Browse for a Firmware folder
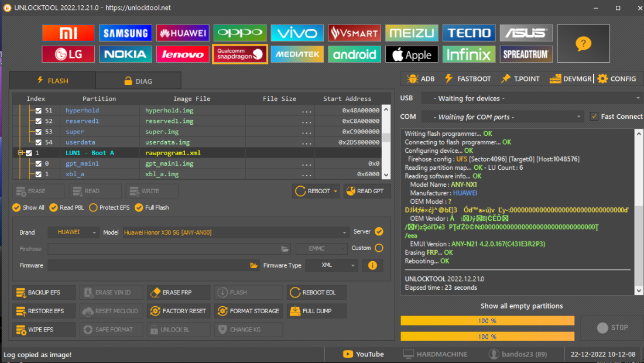This screenshot has width=644, height=363. click(254, 266)
